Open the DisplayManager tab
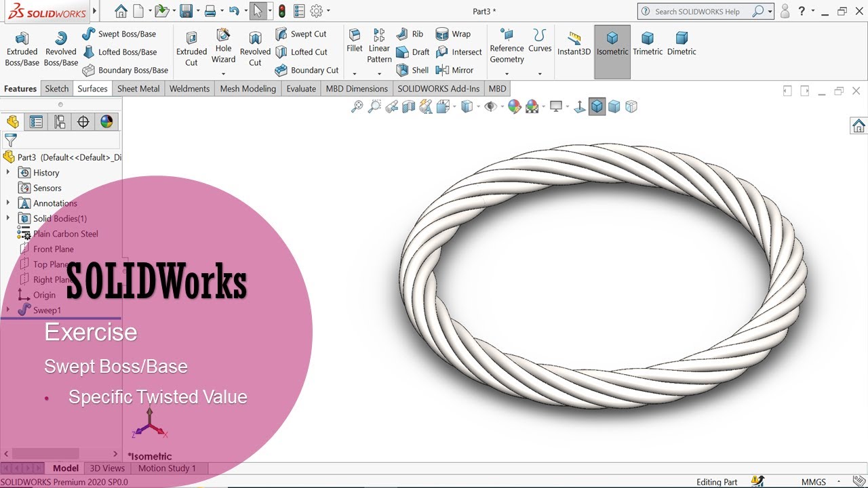868x488 pixels. 106,122
